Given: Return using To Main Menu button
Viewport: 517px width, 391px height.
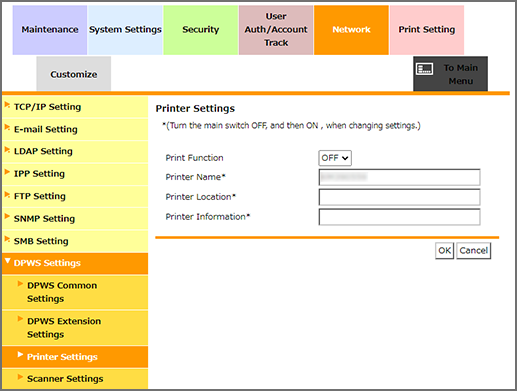Looking at the screenshot, I should click(x=451, y=74).
